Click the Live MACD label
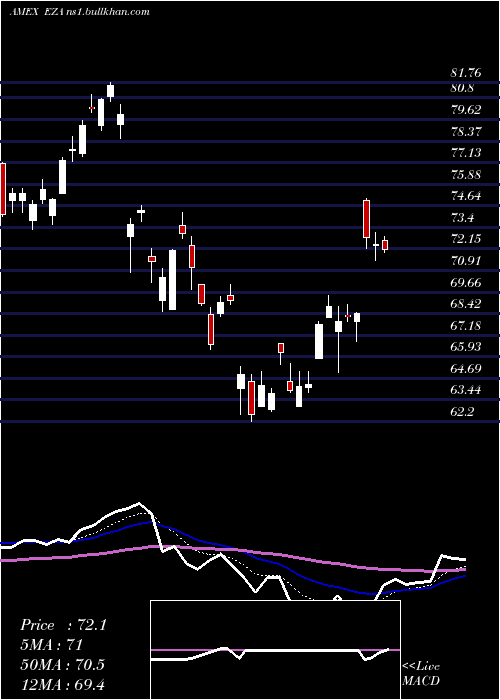Screen dimensions: 500x700 pyautogui.click(x=421, y=674)
